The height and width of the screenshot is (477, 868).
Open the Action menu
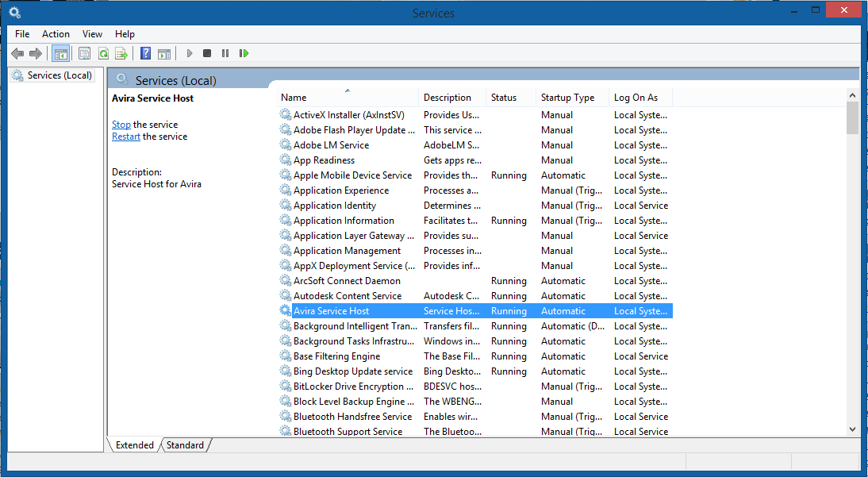(56, 34)
